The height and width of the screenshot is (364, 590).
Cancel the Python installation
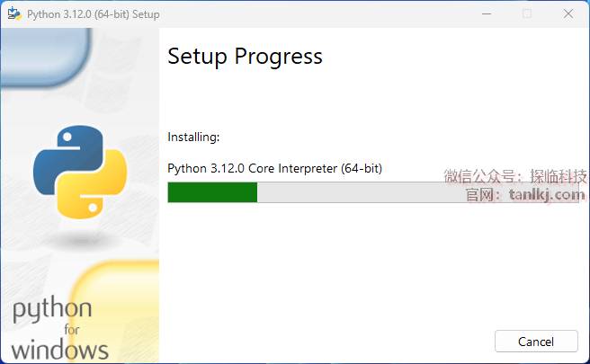point(536,342)
